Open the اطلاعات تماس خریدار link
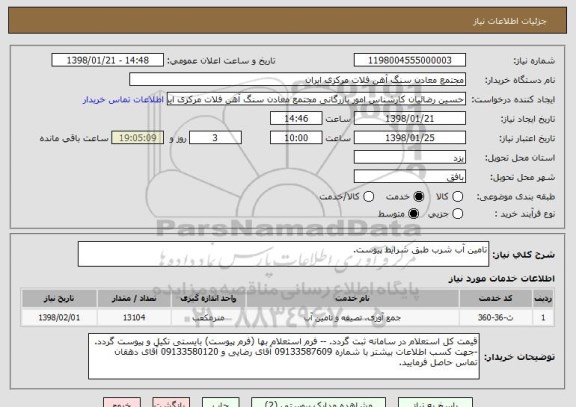The height and width of the screenshot is (407, 576). [123, 100]
